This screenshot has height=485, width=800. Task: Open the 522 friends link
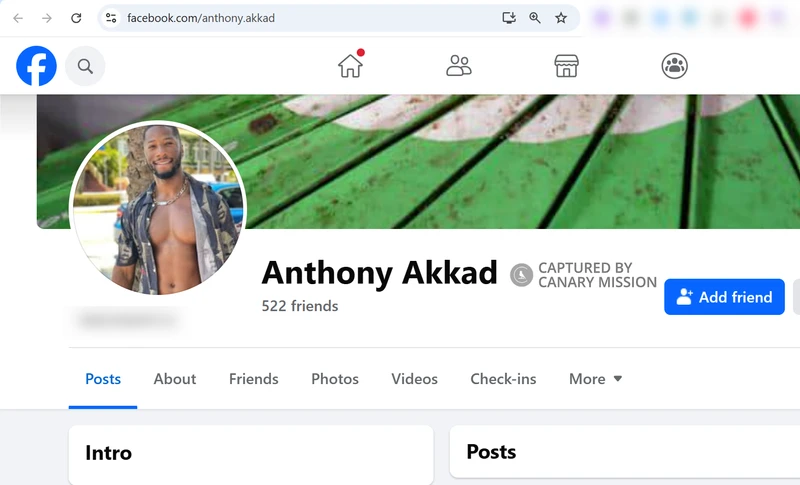pos(300,306)
